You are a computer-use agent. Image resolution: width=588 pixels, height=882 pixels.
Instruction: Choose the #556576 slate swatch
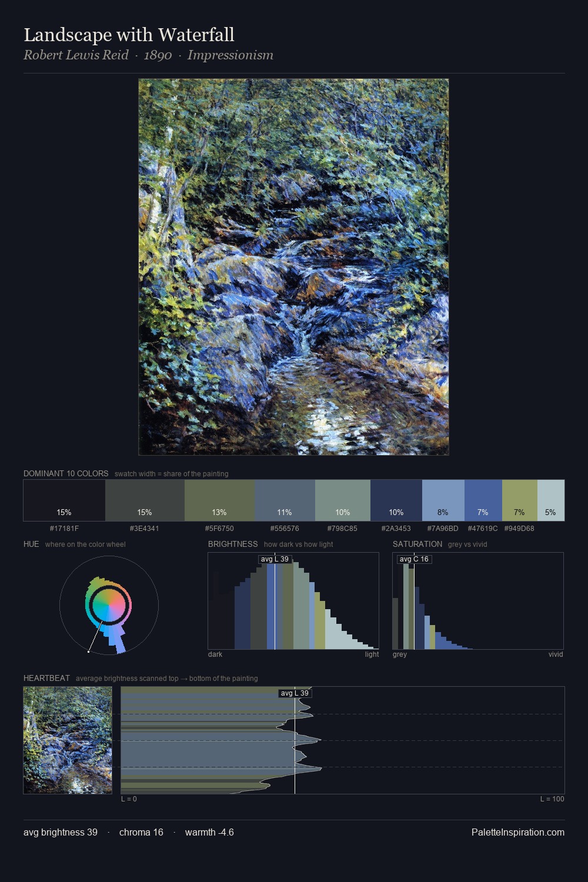pyautogui.click(x=285, y=500)
